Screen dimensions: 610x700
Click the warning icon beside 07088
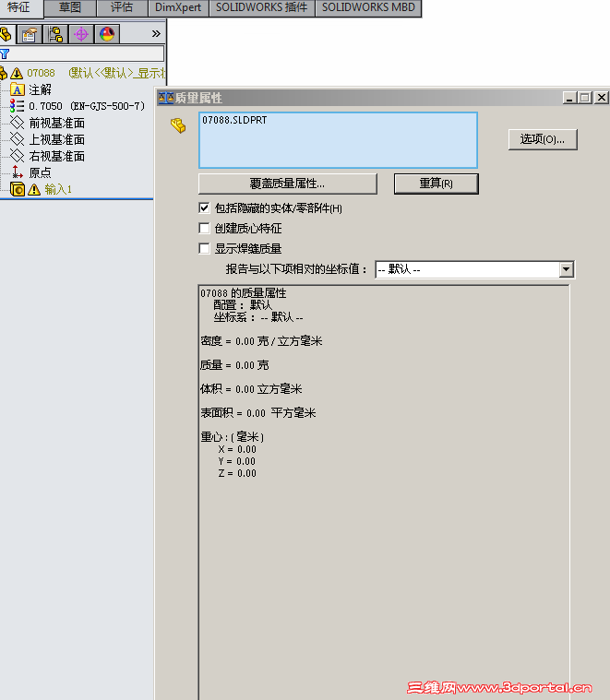[17, 73]
